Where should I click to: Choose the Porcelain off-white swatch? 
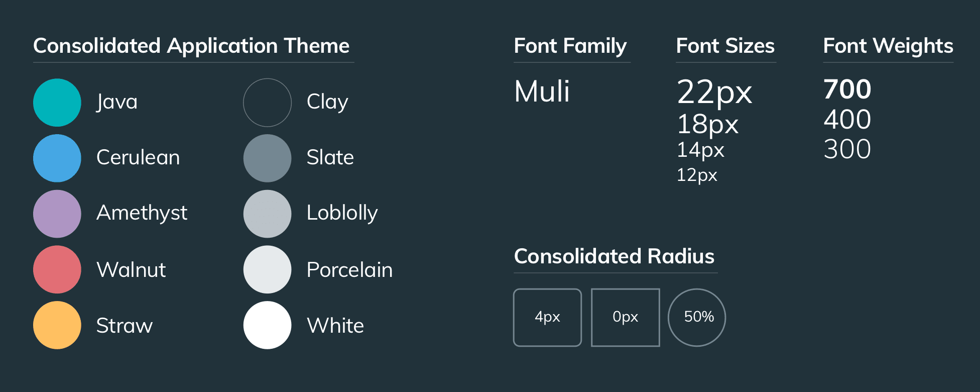(267, 269)
